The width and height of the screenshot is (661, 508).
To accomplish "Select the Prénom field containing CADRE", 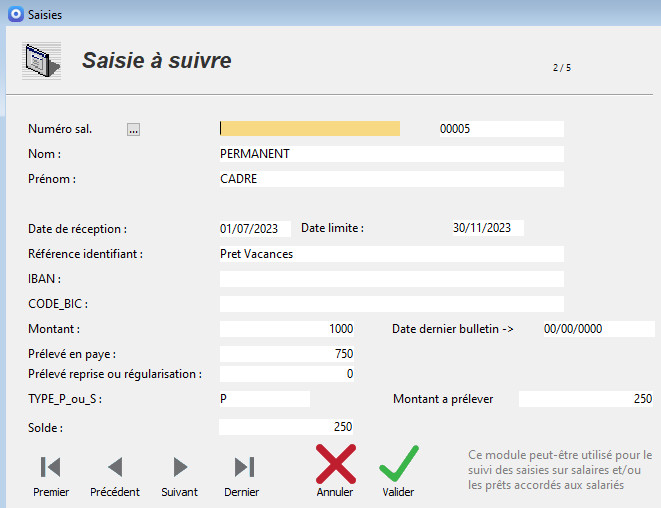I will pyautogui.click(x=390, y=179).
